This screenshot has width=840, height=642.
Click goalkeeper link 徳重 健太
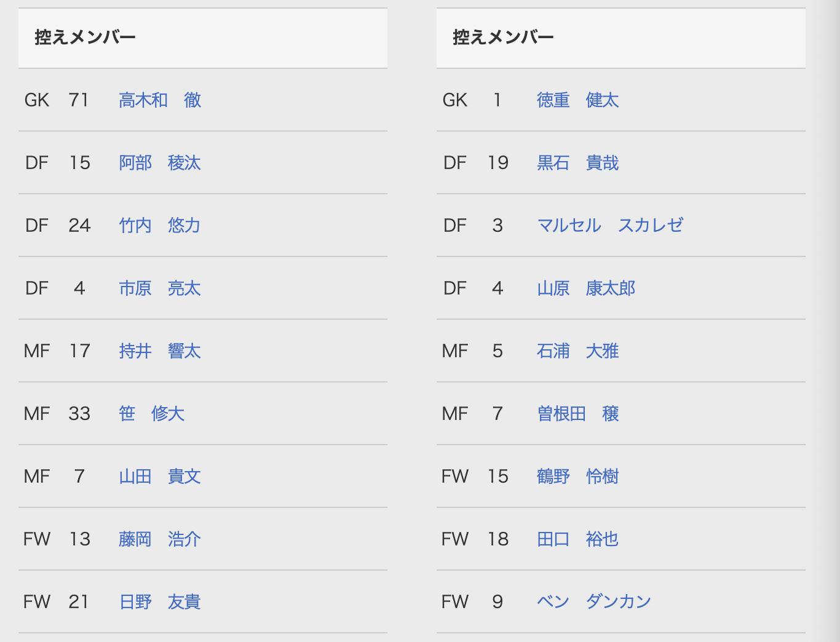tap(577, 100)
